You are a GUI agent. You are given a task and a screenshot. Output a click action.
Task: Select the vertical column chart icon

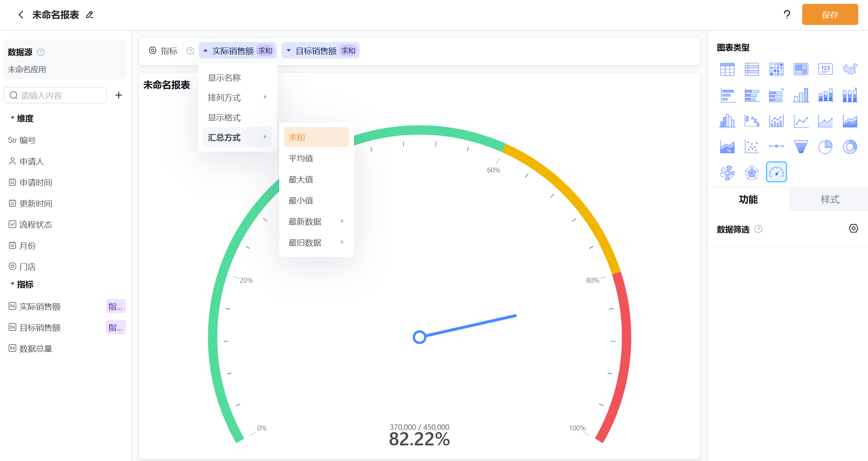tap(801, 95)
